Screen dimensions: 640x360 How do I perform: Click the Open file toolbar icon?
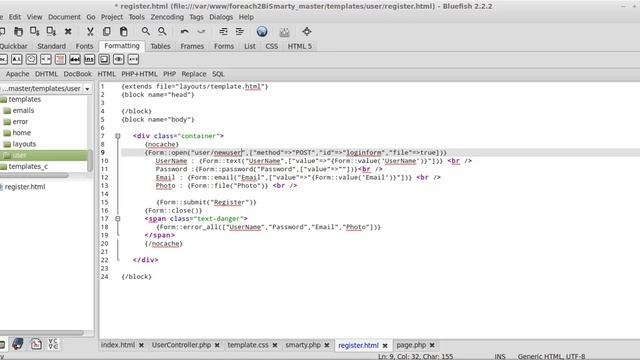(18, 31)
